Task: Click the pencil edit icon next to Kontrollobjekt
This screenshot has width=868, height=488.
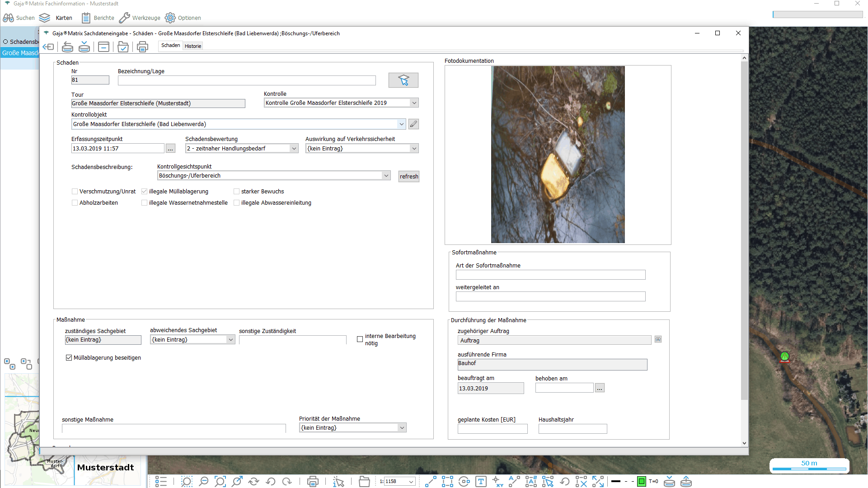Action: click(x=413, y=124)
